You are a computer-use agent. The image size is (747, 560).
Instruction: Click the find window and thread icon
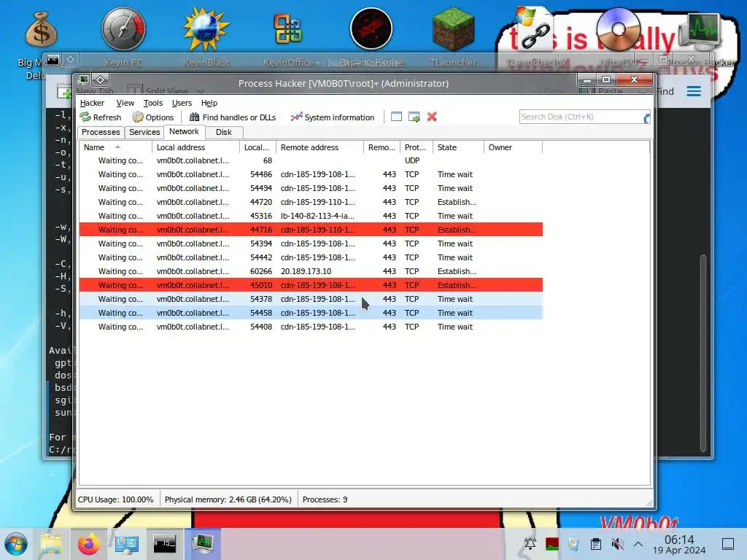[414, 117]
